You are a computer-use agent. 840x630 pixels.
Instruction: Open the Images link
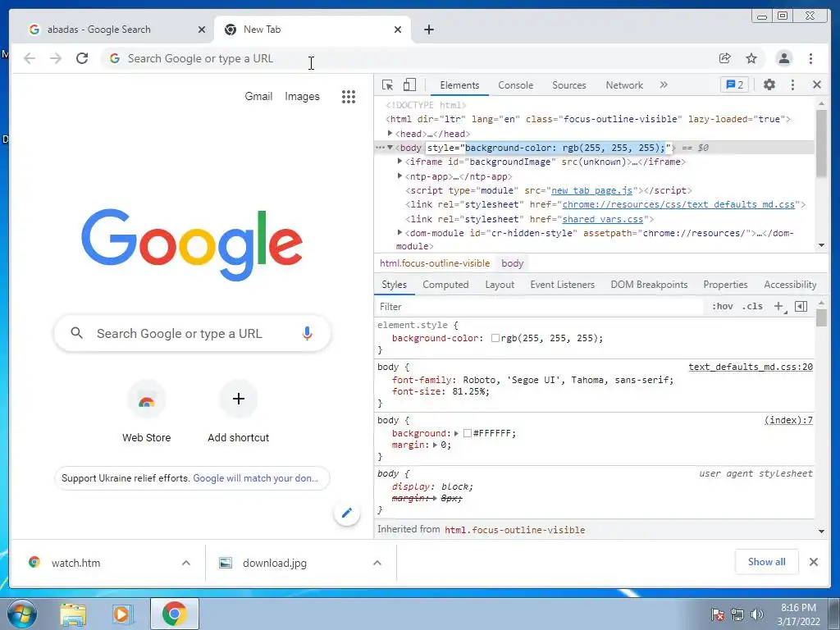(302, 97)
